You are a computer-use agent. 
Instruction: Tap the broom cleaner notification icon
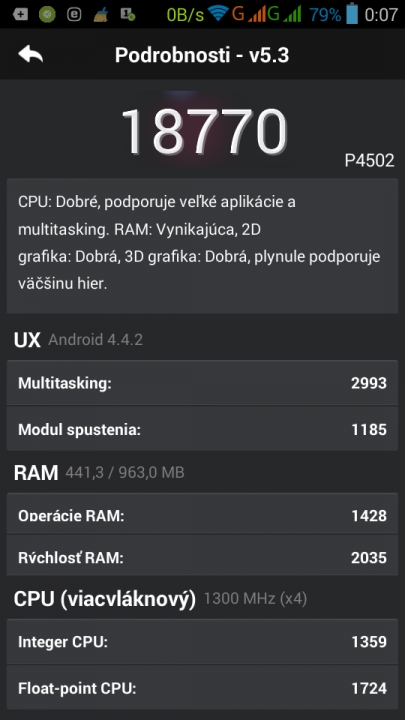[x=101, y=14]
